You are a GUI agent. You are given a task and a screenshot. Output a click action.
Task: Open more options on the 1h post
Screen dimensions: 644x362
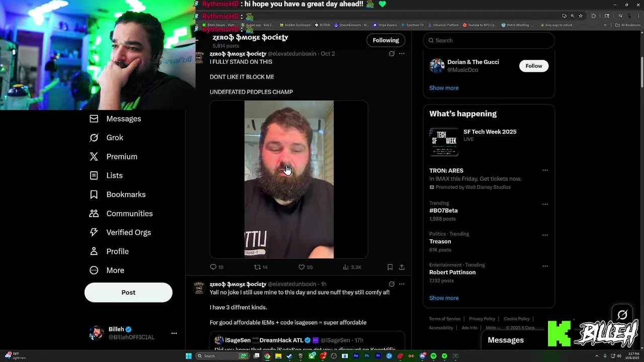(401, 284)
